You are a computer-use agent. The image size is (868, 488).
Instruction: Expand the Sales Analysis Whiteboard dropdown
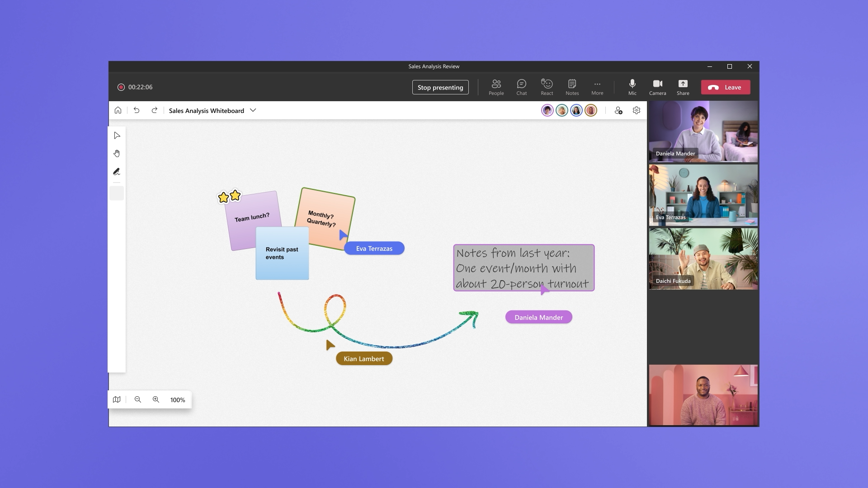pyautogui.click(x=253, y=110)
